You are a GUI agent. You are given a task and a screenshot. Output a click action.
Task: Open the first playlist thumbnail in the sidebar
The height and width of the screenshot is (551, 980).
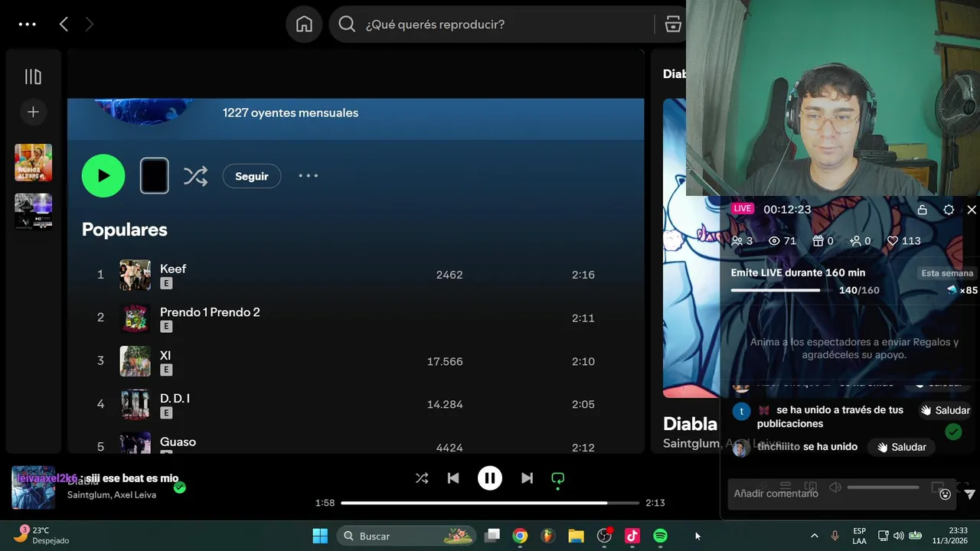pyautogui.click(x=33, y=162)
